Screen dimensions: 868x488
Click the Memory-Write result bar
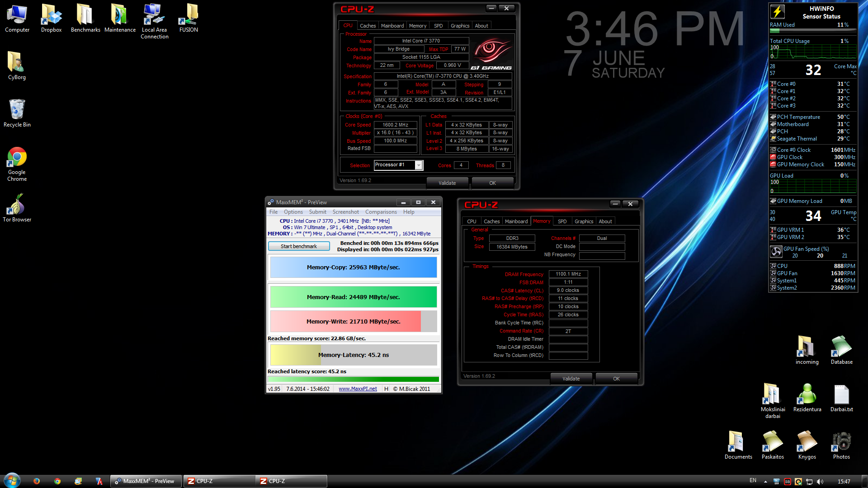(x=354, y=321)
